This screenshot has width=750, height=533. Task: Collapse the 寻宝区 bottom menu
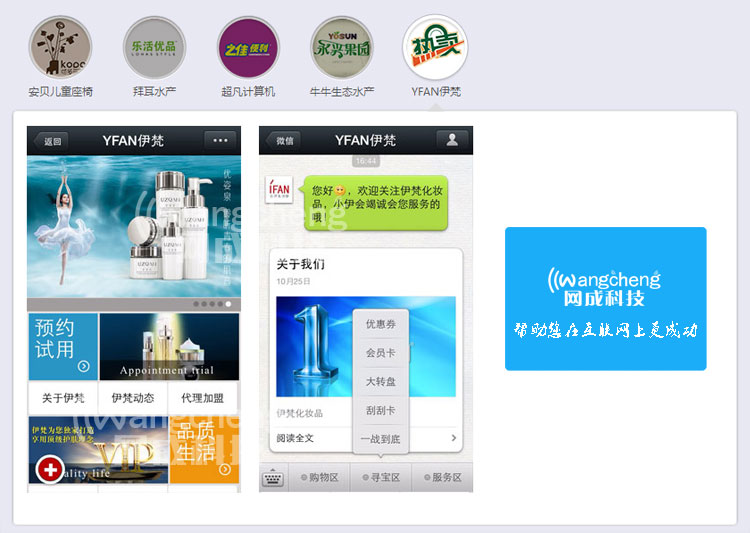pyautogui.click(x=380, y=478)
